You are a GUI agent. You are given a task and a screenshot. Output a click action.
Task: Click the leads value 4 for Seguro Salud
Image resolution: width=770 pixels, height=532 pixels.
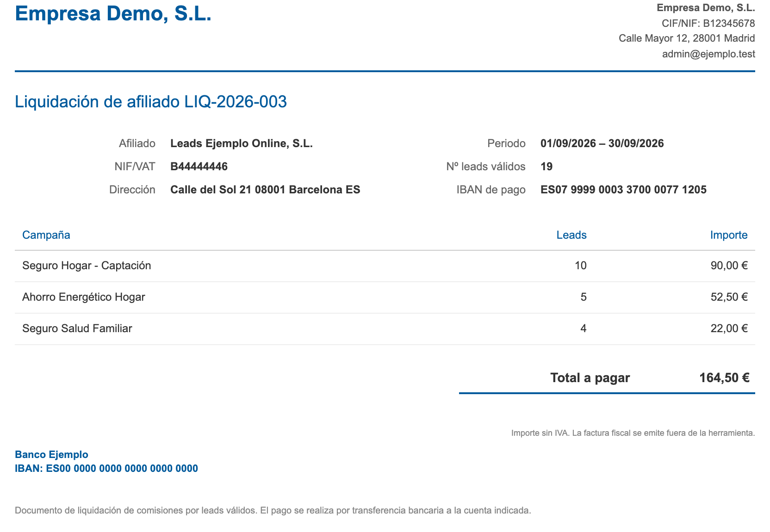coord(584,328)
